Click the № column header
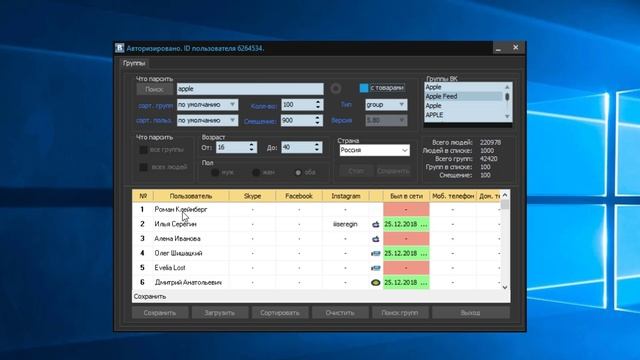 click(x=143, y=196)
